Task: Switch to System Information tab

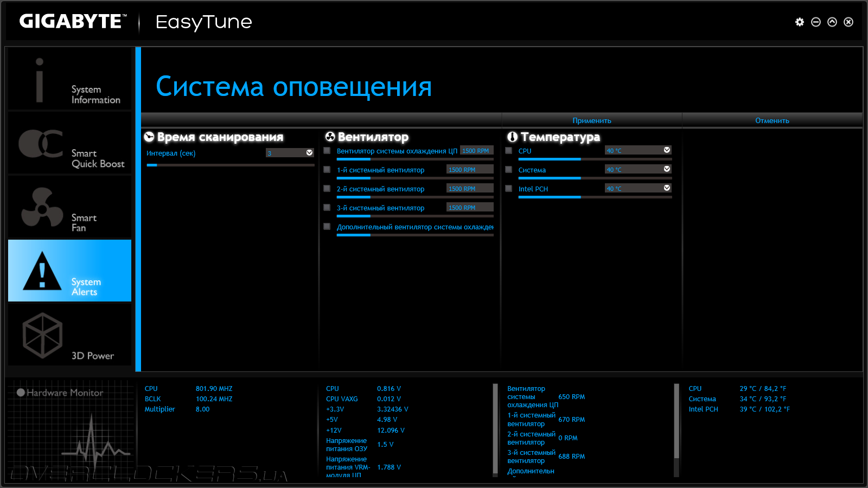Action: (x=70, y=79)
